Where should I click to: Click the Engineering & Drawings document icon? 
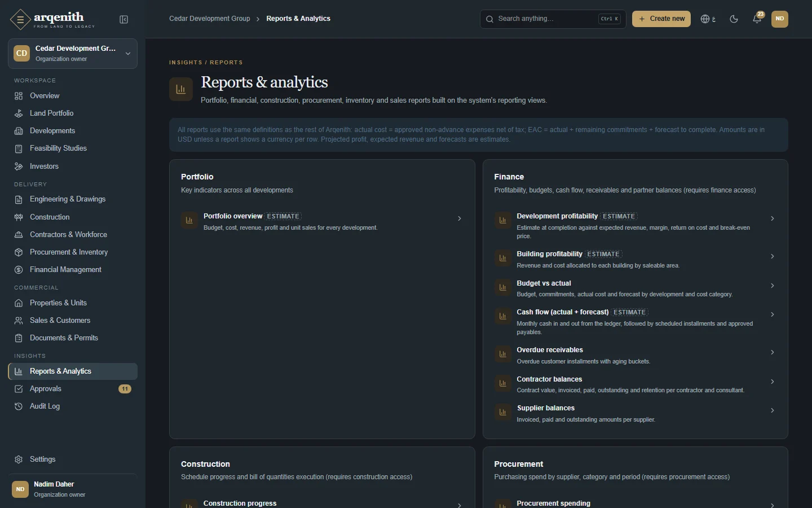point(19,199)
